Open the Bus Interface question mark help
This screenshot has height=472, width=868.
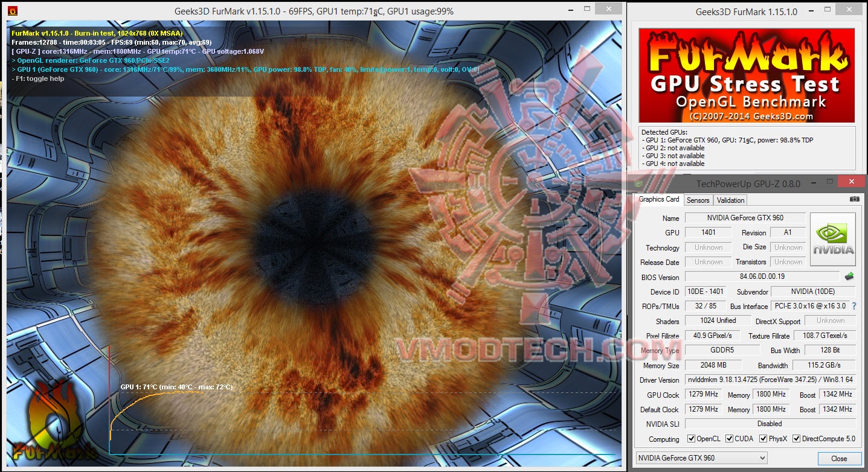(854, 306)
